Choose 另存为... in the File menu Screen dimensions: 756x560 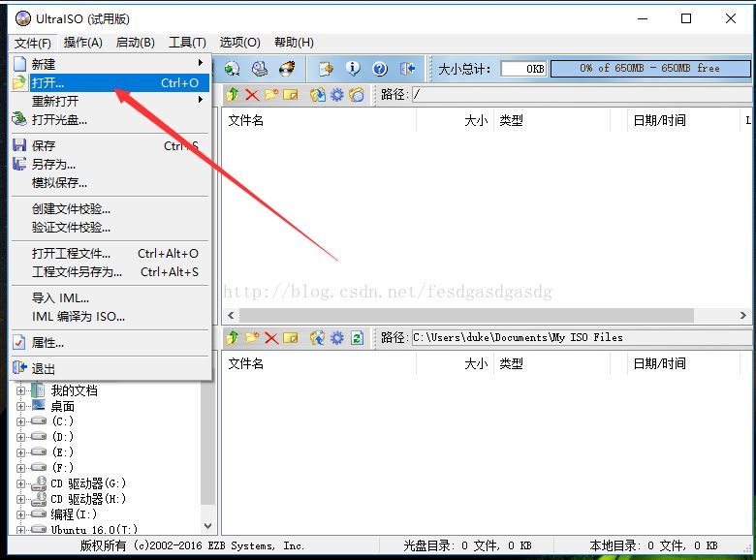coord(53,164)
